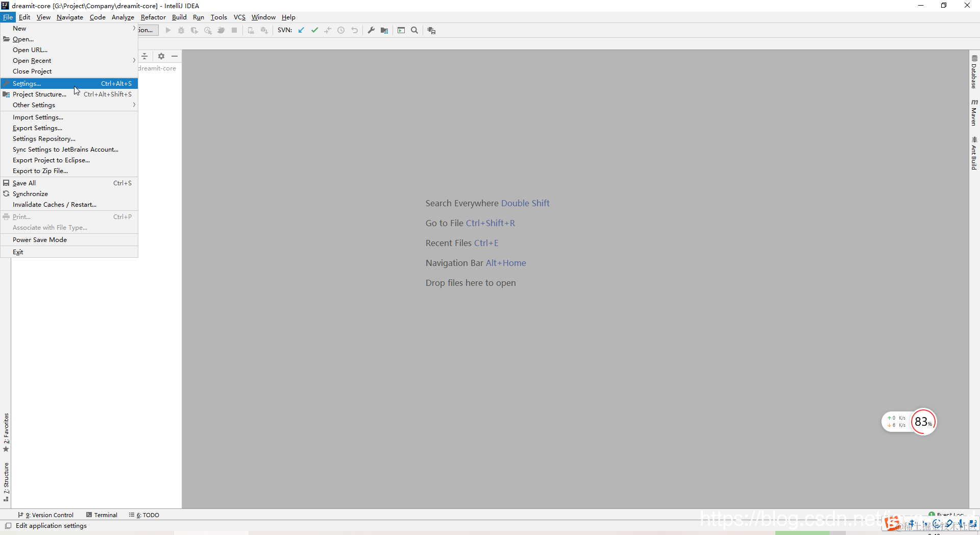The image size is (980, 535).
Task: Click the Run with Profiler icon
Action: point(208,30)
